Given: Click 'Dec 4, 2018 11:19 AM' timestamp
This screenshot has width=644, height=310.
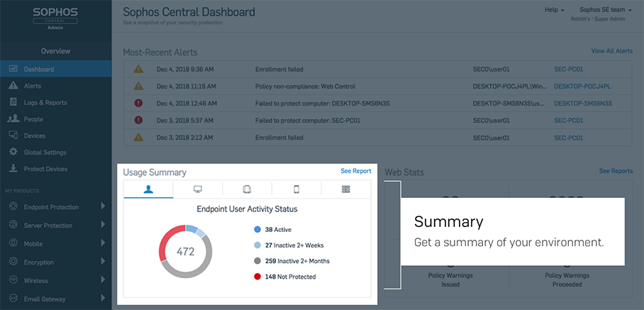Looking at the screenshot, I should coord(187,87).
